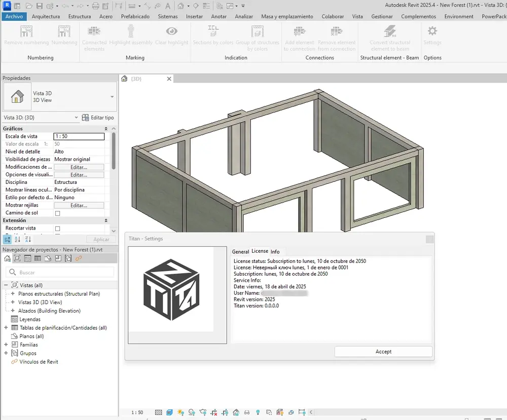The height and width of the screenshot is (420, 507).
Task: Collapse the Vistas (all) tree node
Action: click(6, 285)
